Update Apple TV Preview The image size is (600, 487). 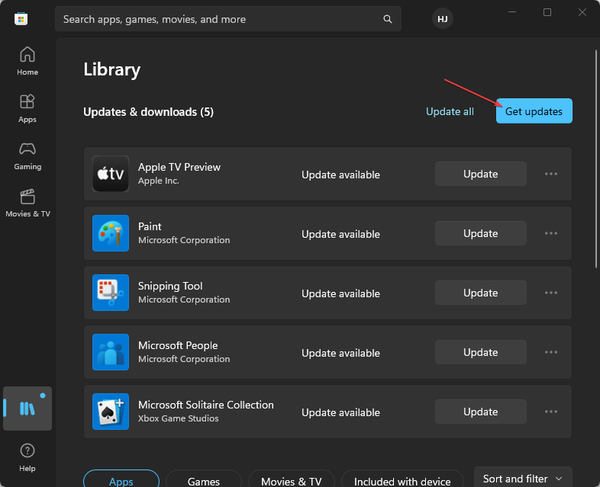coord(481,174)
